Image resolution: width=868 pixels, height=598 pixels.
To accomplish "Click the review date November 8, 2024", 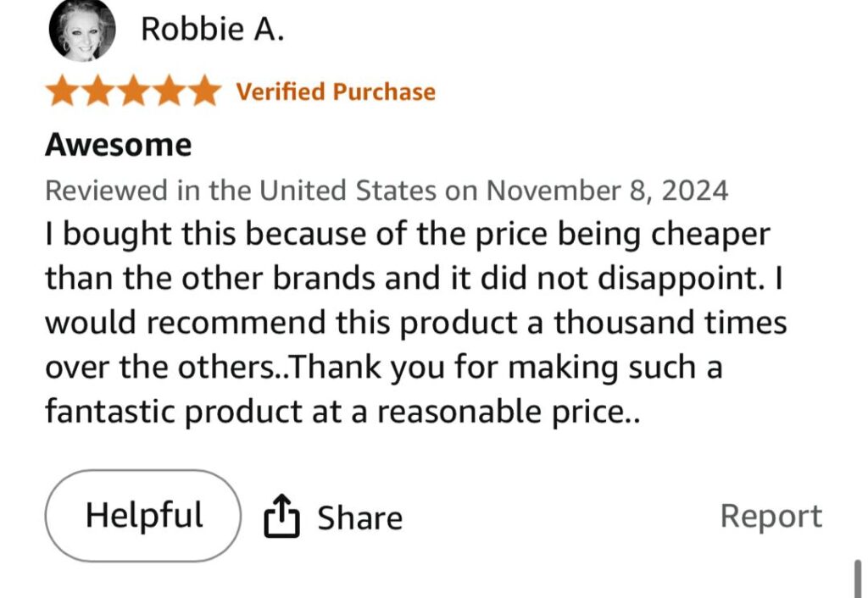I will coord(606,190).
